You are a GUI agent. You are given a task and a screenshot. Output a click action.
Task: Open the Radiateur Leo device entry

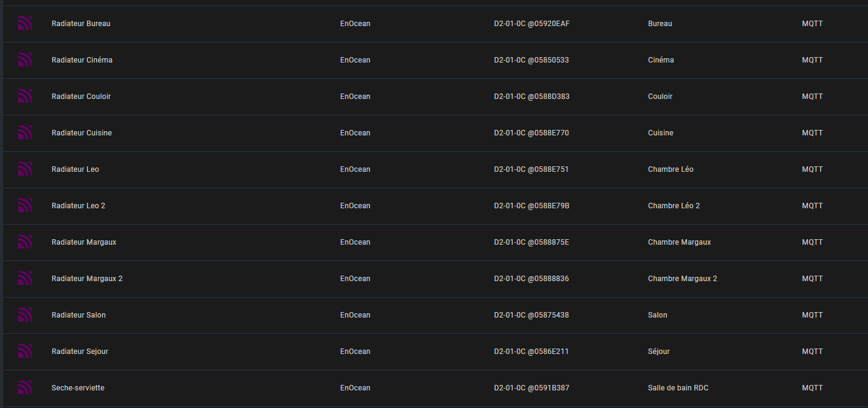click(75, 169)
